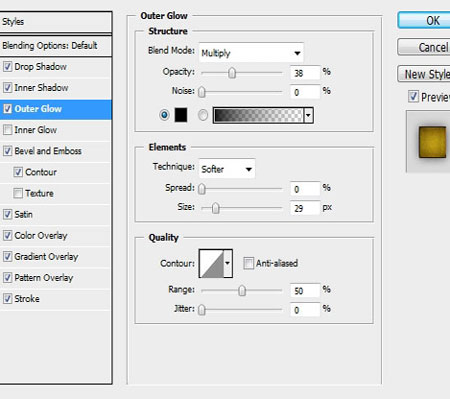The width and height of the screenshot is (450, 399).
Task: Uncheck the Contour sub-effect checkbox
Action: [18, 172]
